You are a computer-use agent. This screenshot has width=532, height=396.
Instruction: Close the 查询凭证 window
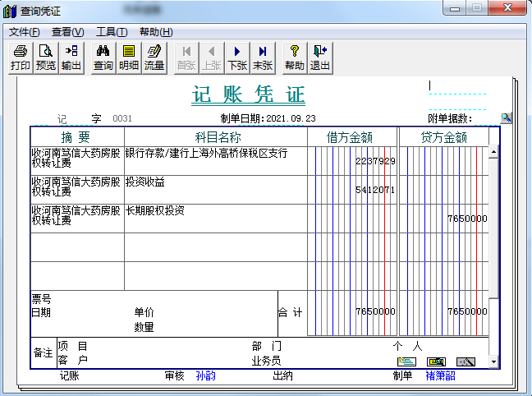[507, 8]
